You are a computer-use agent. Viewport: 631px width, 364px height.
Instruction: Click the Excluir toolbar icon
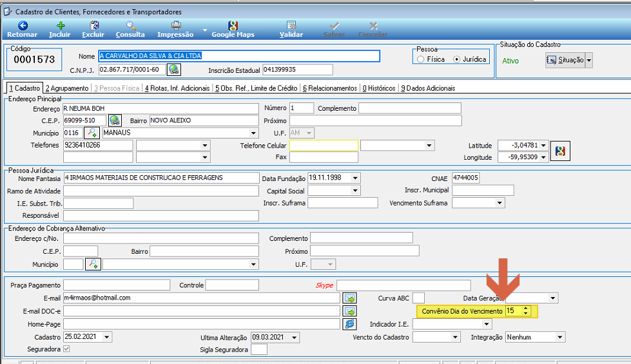[93, 30]
